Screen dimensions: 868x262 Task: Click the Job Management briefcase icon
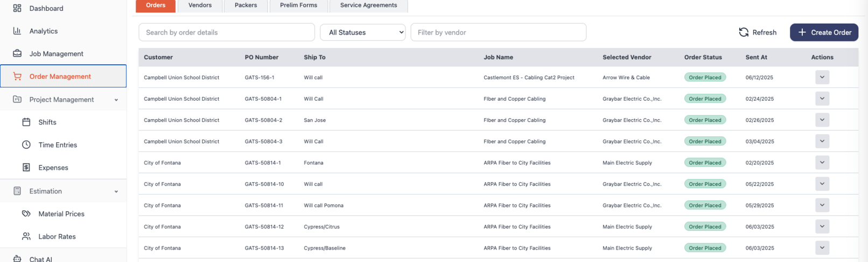tap(17, 53)
